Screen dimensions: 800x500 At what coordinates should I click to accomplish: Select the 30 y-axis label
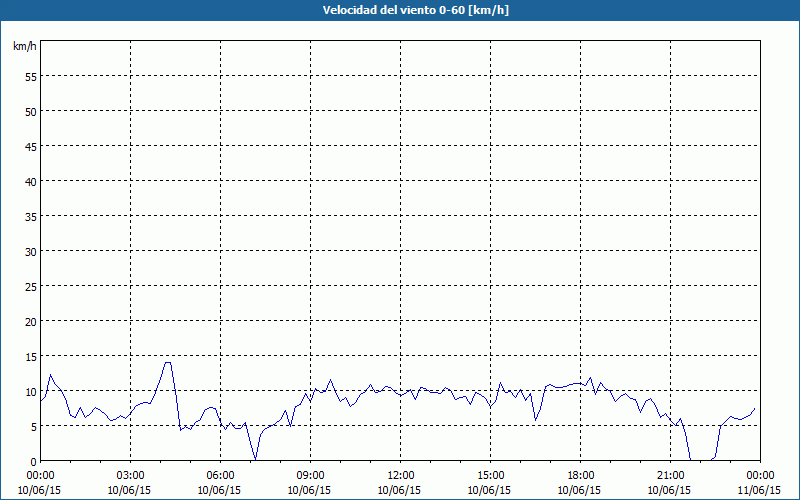point(31,252)
